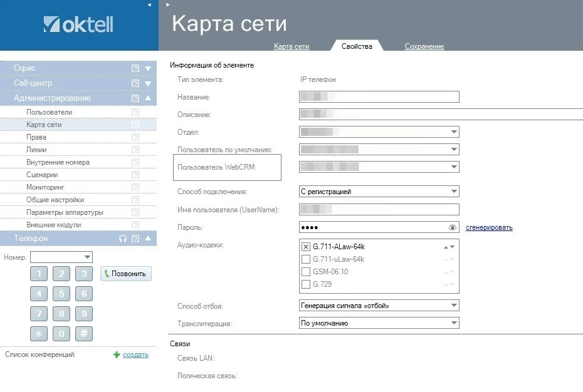Switch to the Карта сети tab
This screenshot has height=392, width=583.
click(x=291, y=46)
